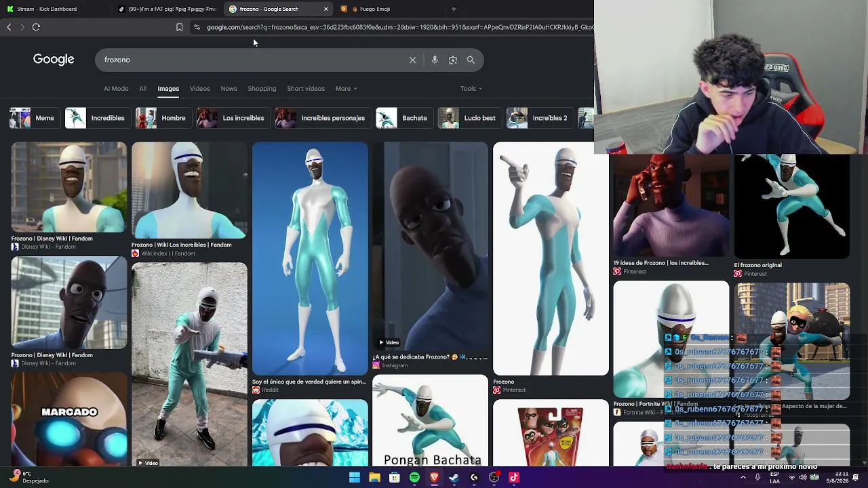The image size is (868, 488).
Task: Open the El frozono original image
Action: pyautogui.click(x=791, y=206)
